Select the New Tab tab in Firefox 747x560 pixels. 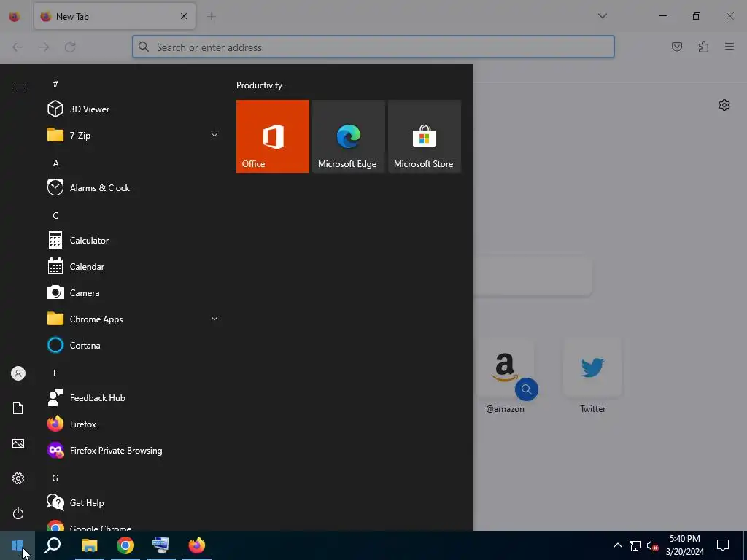coord(115,16)
